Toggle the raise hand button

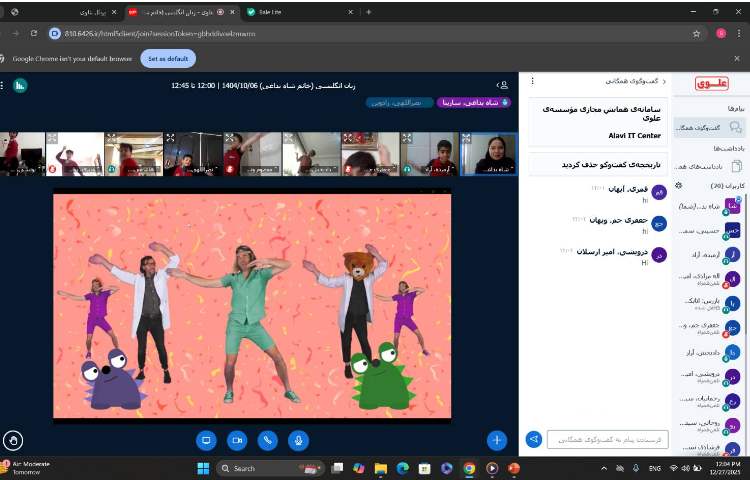13,439
